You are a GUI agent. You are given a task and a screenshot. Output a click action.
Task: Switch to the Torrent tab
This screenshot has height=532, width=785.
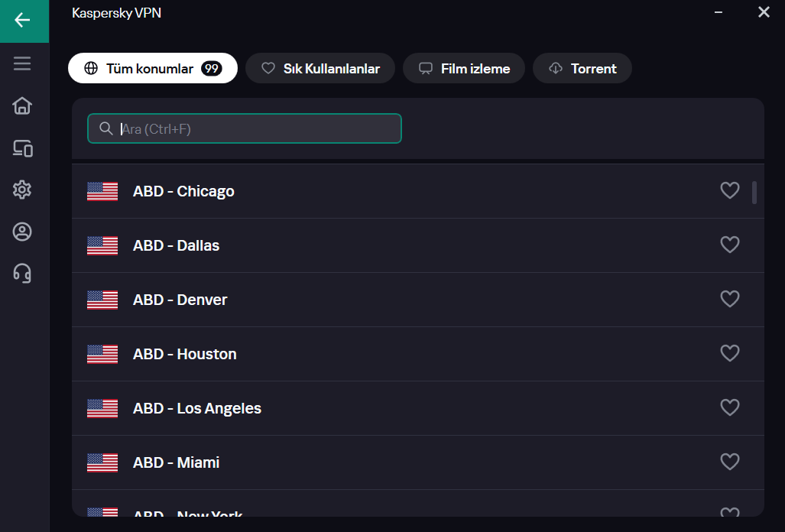(582, 69)
